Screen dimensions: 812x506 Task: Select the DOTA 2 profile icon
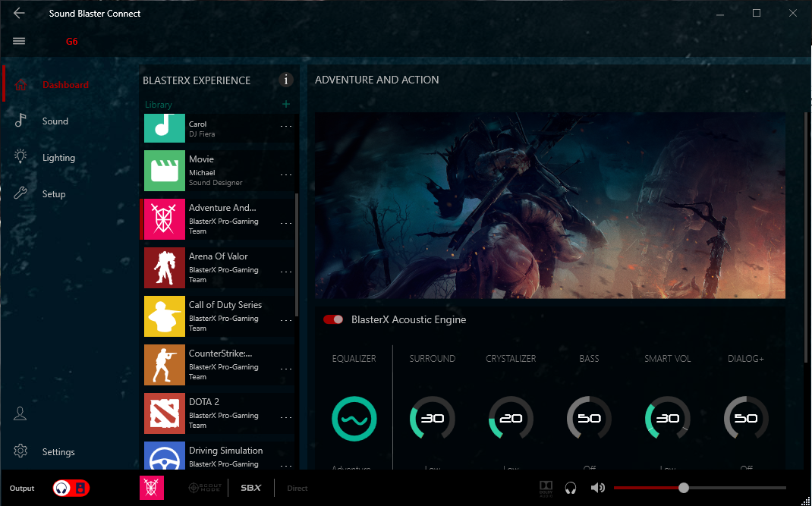point(164,413)
